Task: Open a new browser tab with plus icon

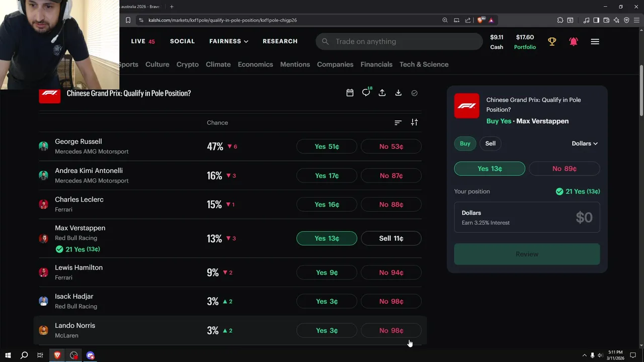Action: tap(172, 7)
